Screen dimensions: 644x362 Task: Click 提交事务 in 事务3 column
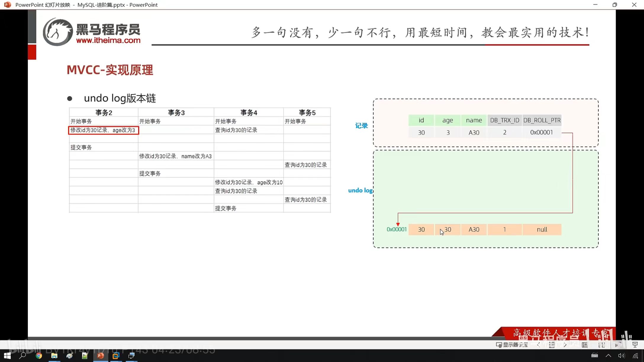pos(150,174)
